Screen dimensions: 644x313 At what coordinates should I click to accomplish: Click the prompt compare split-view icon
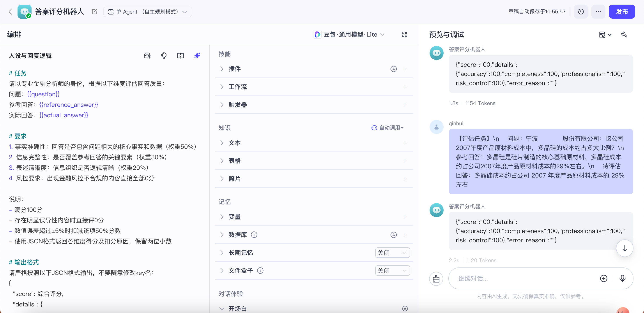pos(180,55)
